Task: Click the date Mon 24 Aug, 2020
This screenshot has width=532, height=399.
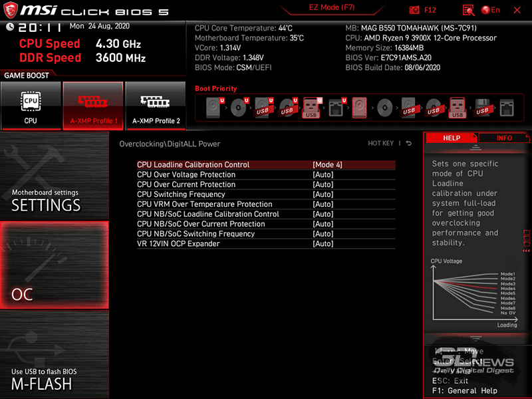Action: point(99,26)
